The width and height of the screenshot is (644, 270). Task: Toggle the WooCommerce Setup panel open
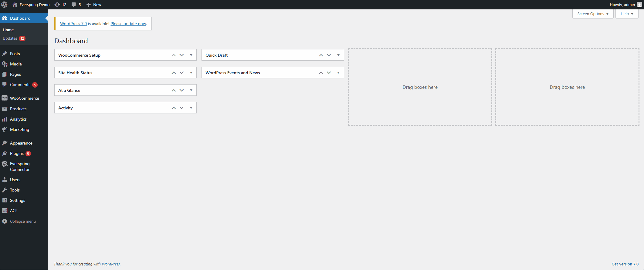tap(191, 55)
